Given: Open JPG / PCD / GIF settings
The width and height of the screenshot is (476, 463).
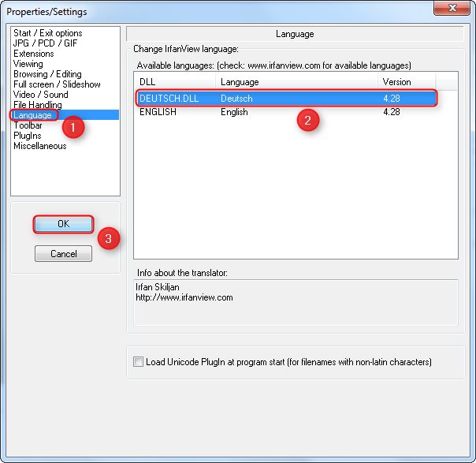Looking at the screenshot, I should [x=45, y=43].
